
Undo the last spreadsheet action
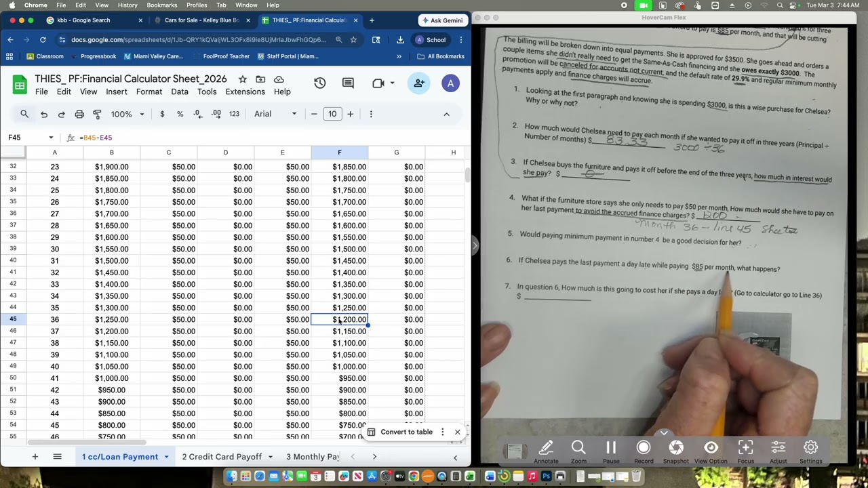[44, 114]
